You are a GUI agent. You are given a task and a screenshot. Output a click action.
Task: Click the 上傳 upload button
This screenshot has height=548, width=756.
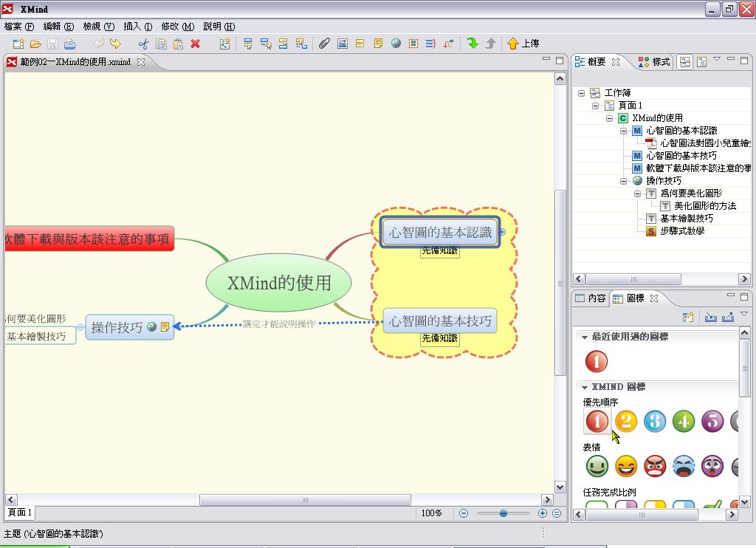coord(523,44)
